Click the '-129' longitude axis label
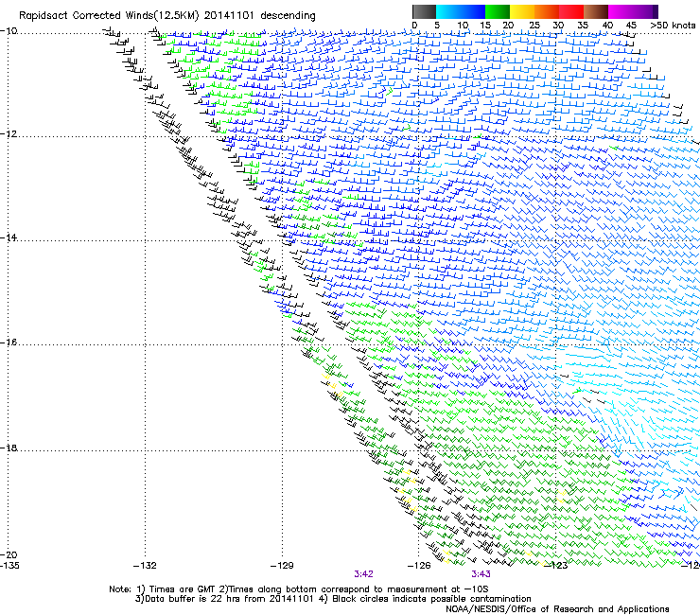The width and height of the screenshot is (700, 615). [282, 566]
